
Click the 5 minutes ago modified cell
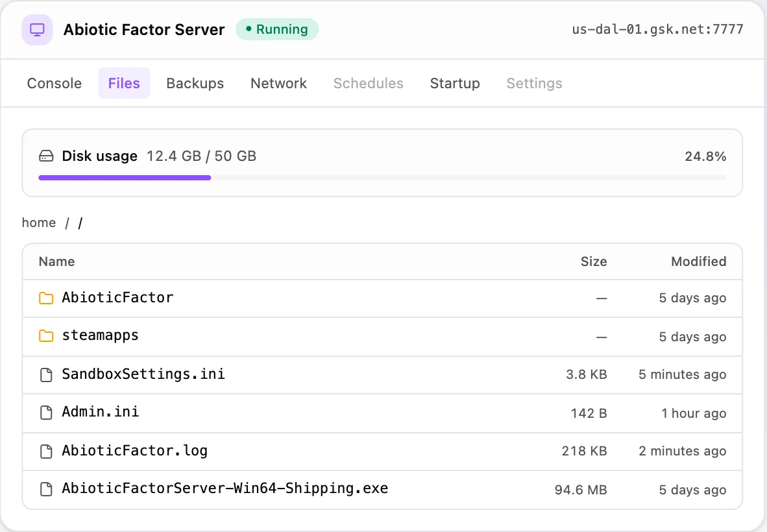click(683, 374)
